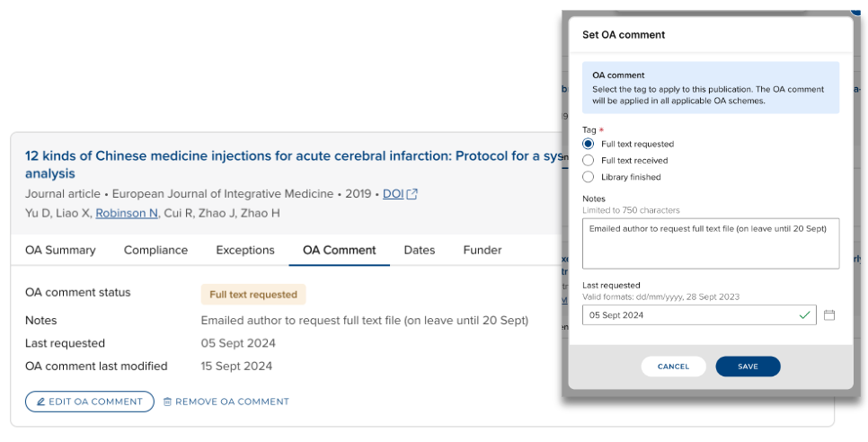Image resolution: width=868 pixels, height=442 pixels.
Task: Open the Compliance tab
Action: [x=155, y=250]
